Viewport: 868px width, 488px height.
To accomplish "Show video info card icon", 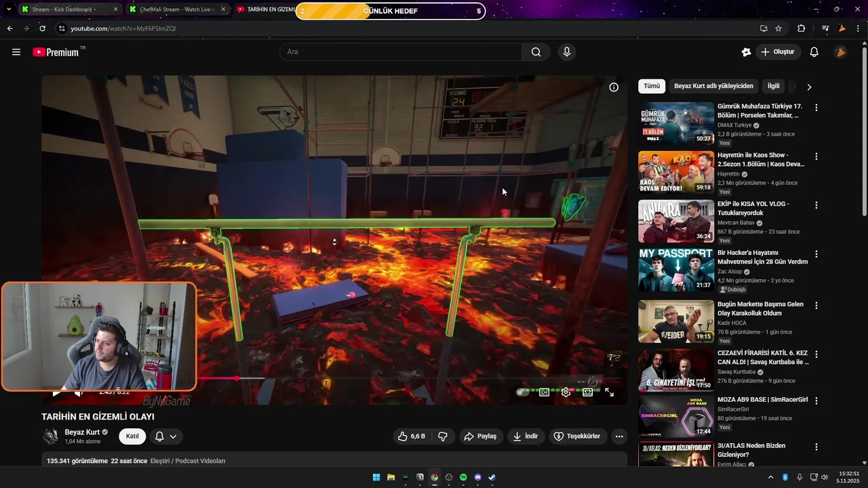I will (x=614, y=87).
